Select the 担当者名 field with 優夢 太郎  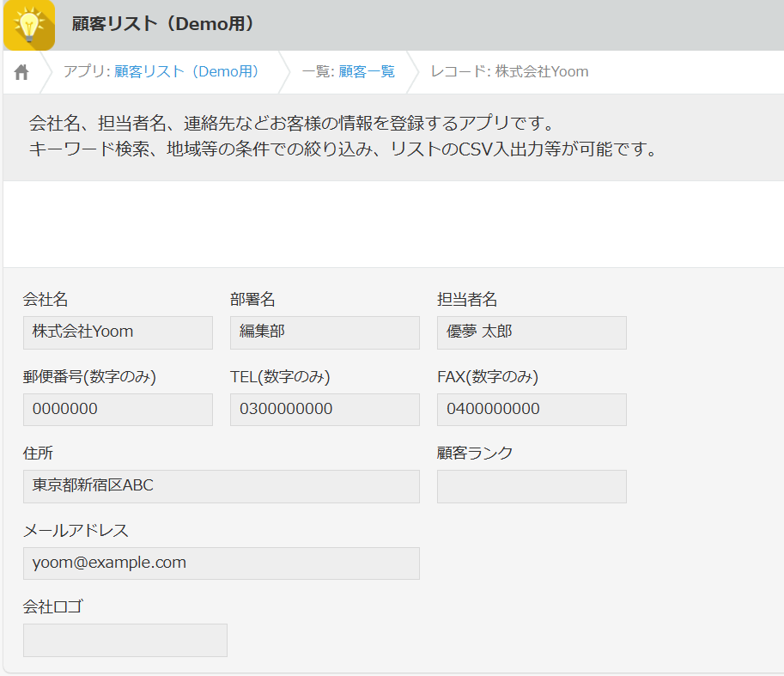(532, 332)
